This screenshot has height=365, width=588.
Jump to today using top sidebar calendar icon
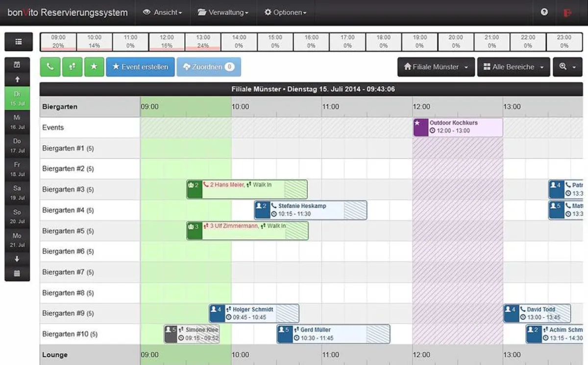17,65
